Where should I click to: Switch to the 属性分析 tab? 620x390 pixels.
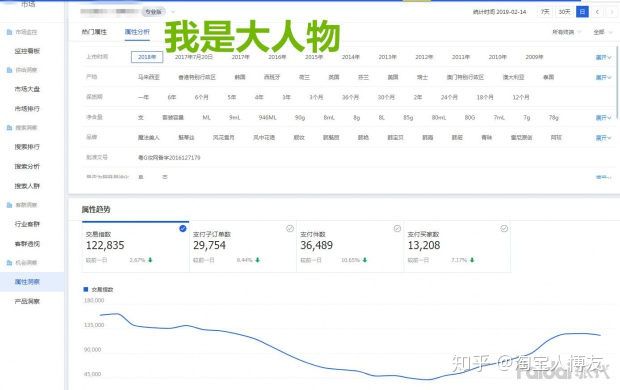point(137,32)
